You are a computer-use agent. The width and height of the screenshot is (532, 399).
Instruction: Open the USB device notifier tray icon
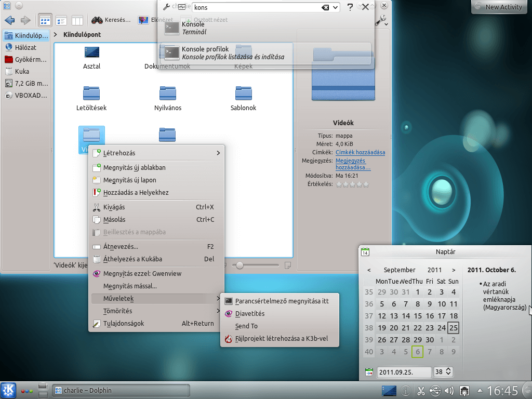coord(435,391)
